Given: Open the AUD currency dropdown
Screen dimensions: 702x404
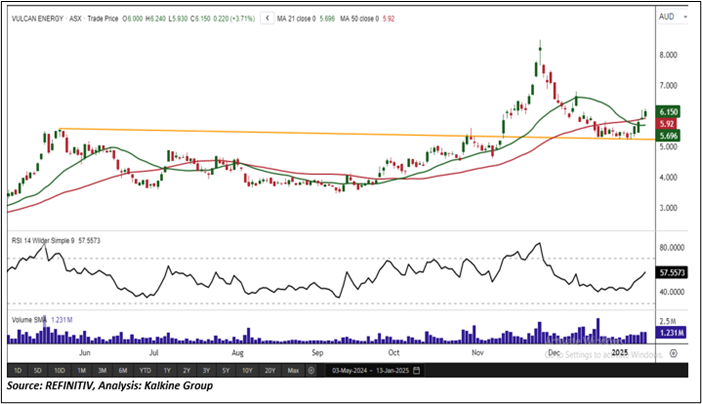Looking at the screenshot, I should (672, 17).
